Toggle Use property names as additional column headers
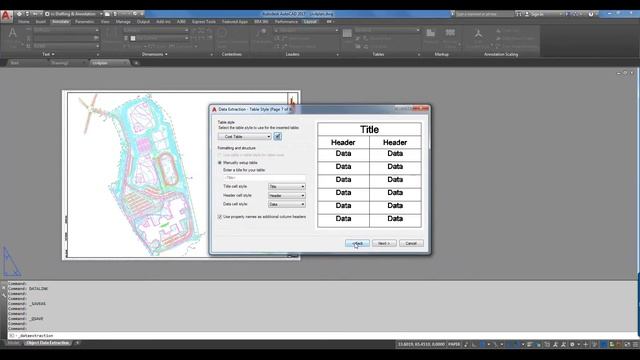 point(220,217)
